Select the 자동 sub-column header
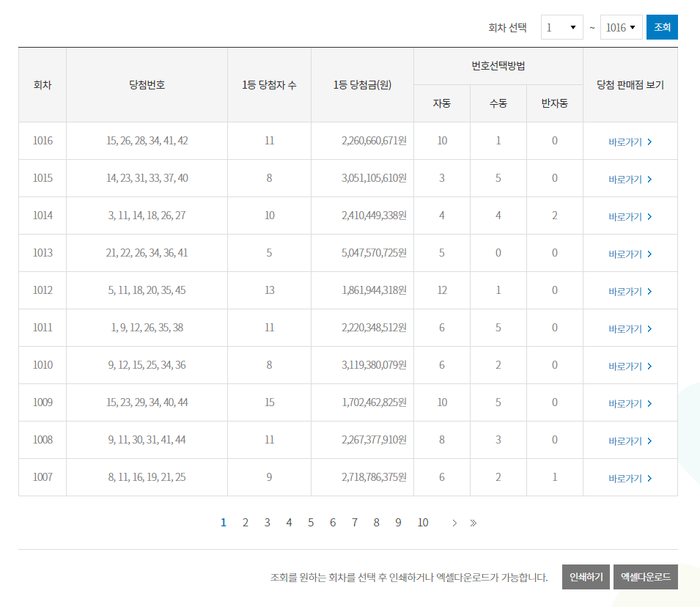Viewport: 700px width, 607px height. pyautogui.click(x=442, y=103)
